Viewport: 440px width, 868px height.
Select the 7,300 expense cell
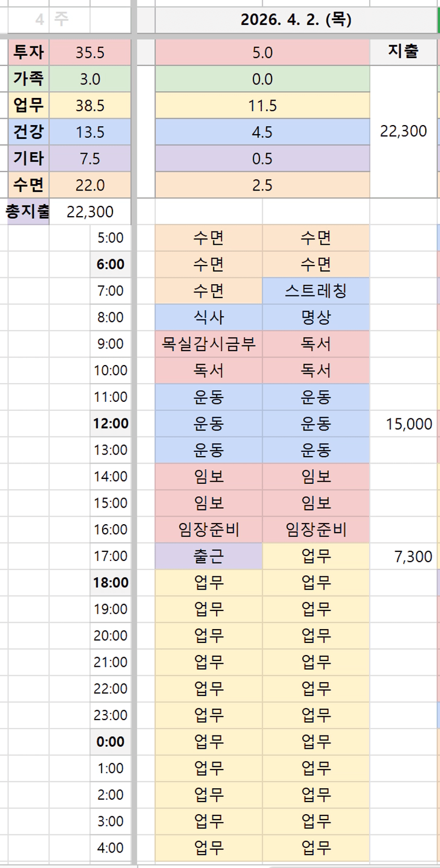(412, 557)
